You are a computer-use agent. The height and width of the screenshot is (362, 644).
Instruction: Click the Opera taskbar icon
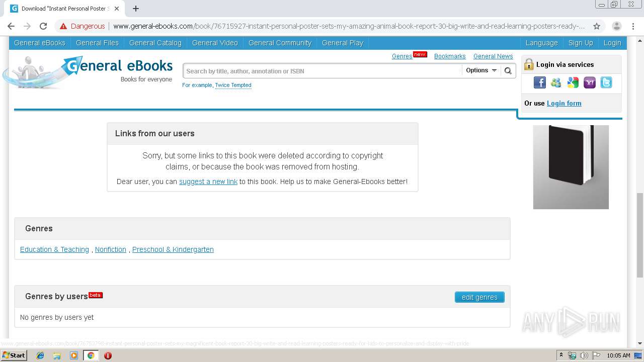pyautogui.click(x=108, y=355)
